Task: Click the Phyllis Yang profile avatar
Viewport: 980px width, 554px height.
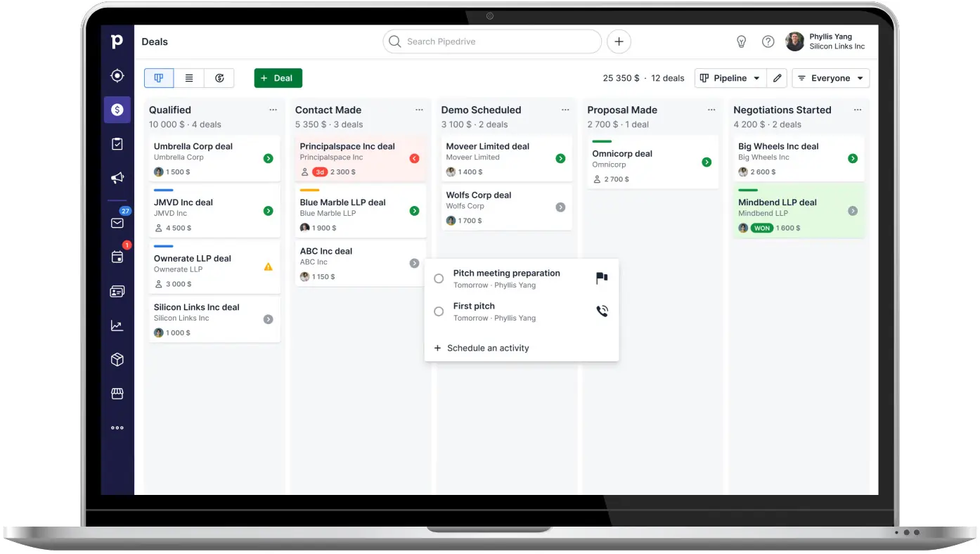Action: click(795, 41)
